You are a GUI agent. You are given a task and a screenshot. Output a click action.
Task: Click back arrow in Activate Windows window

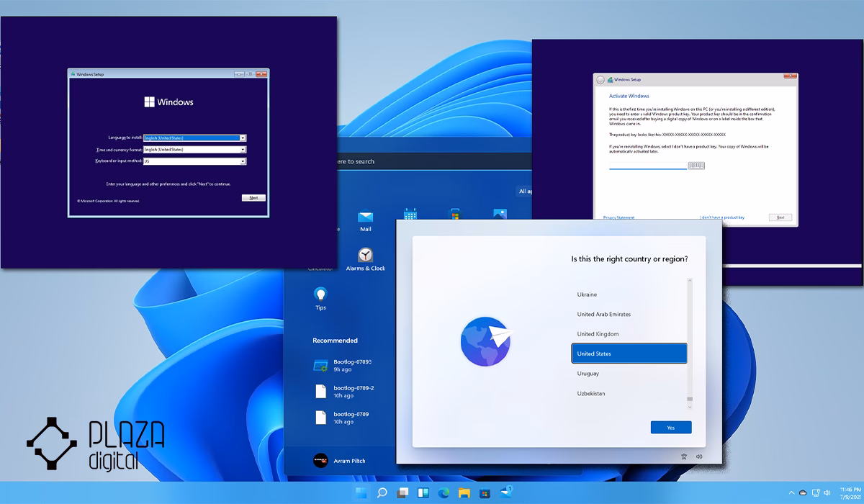[x=600, y=80]
